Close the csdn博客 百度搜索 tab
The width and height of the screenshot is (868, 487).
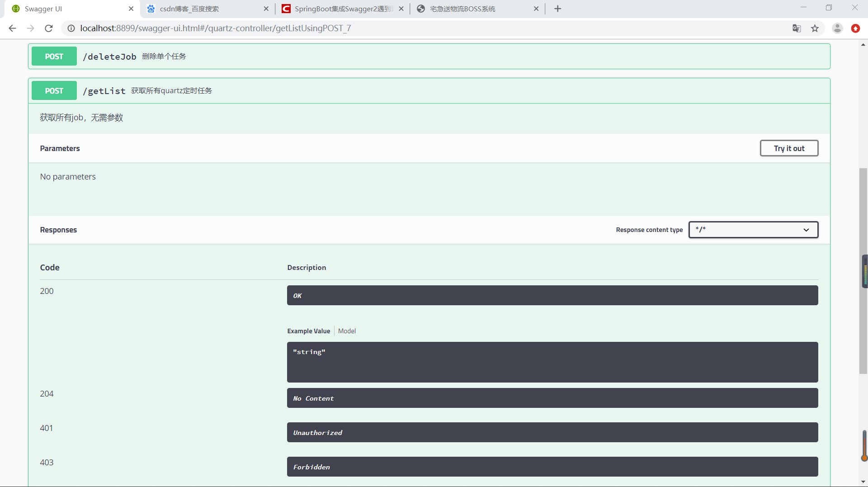266,9
